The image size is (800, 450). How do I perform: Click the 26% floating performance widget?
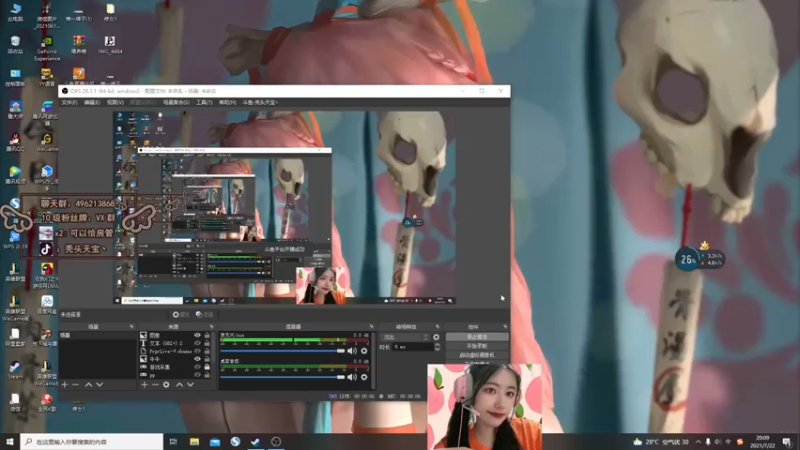pos(698,259)
